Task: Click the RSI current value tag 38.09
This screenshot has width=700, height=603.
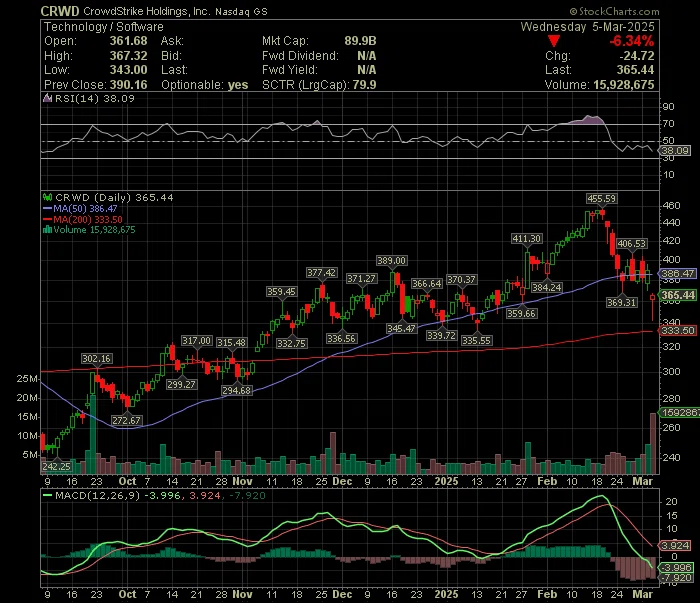Action: (x=676, y=151)
